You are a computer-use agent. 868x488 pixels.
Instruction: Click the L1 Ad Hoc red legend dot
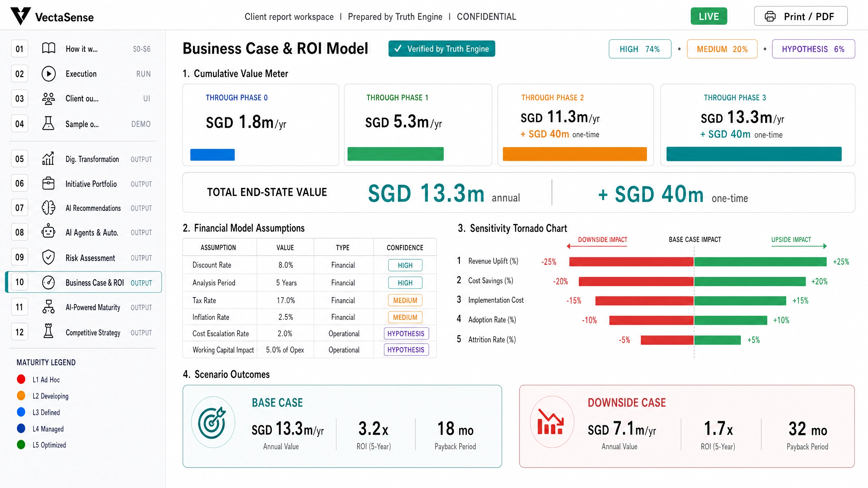click(x=21, y=379)
